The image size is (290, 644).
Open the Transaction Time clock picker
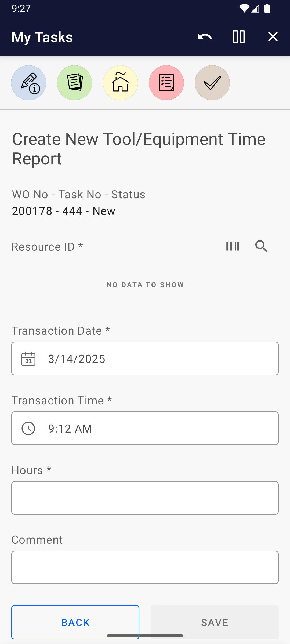28,429
